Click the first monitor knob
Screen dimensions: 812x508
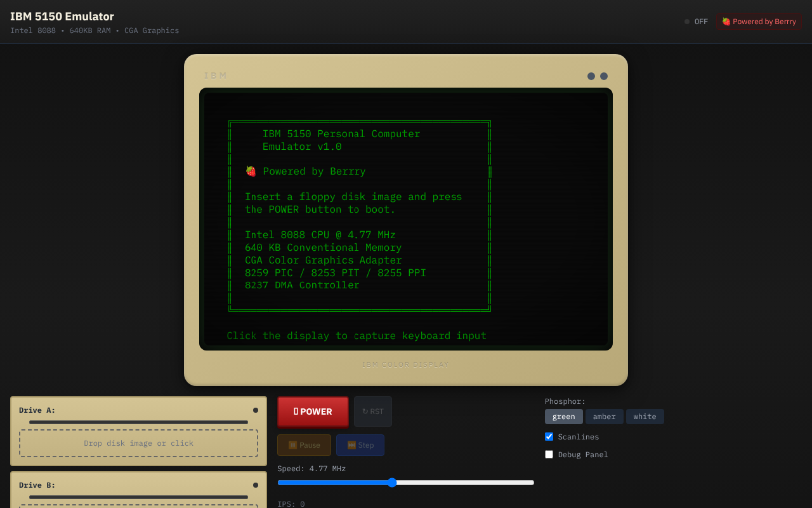[x=591, y=76]
